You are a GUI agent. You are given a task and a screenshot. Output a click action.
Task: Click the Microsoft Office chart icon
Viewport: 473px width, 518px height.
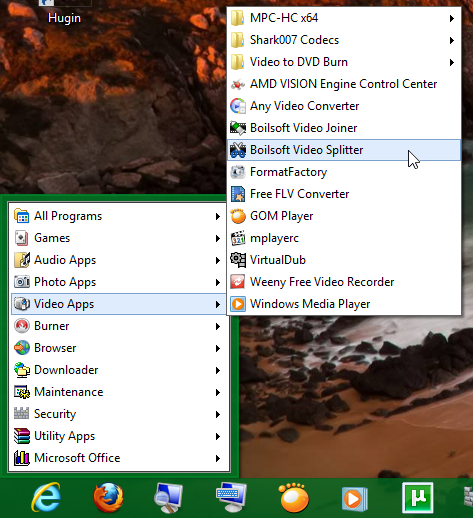tap(22, 458)
